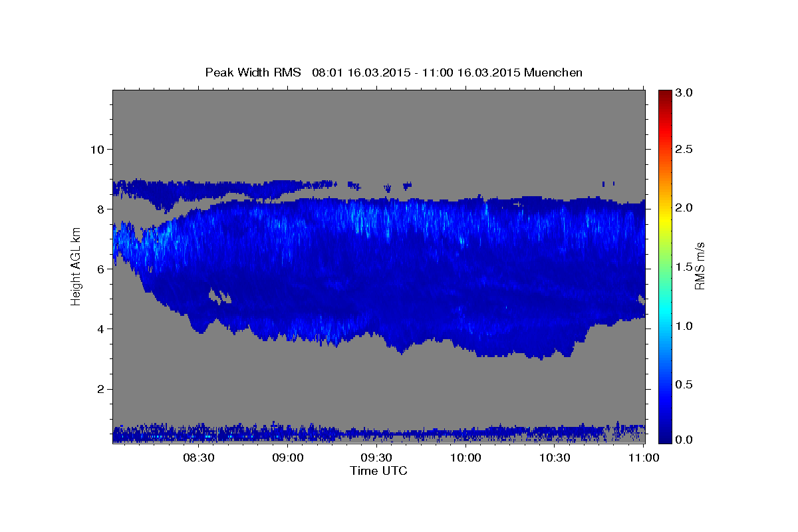This screenshot has width=798, height=532.
Task: Click the height axis label 2
Action: click(x=101, y=389)
